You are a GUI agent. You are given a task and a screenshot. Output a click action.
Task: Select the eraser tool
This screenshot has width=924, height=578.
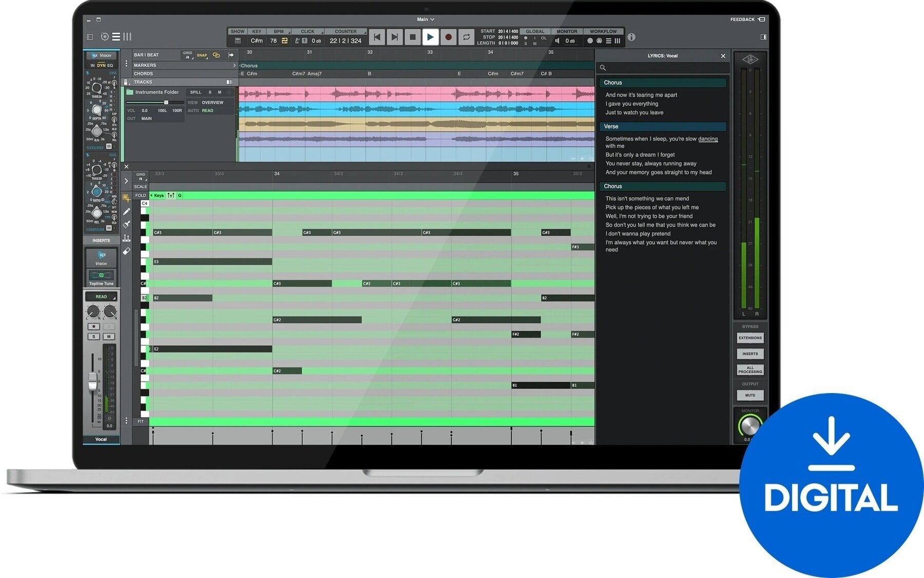coord(126,251)
